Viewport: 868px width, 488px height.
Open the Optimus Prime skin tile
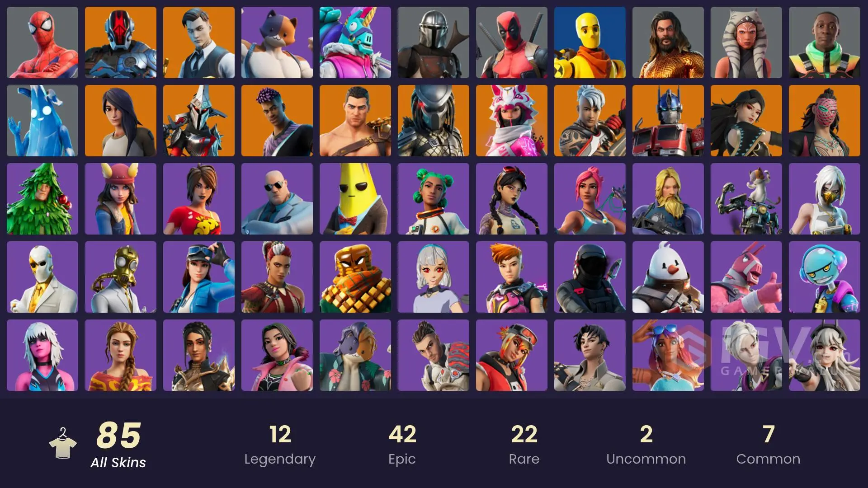[668, 121]
